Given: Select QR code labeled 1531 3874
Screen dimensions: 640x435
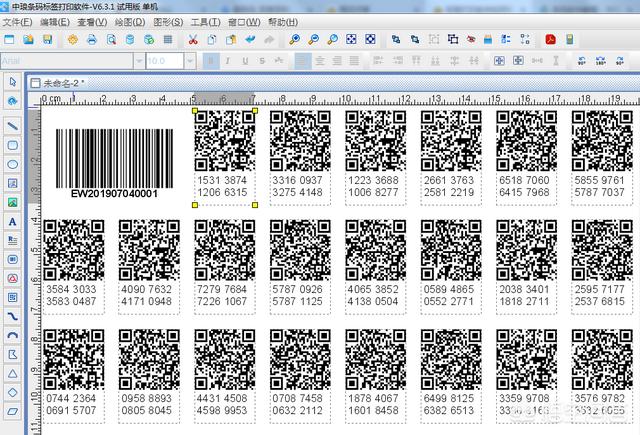Looking at the screenshot, I should coord(225,141).
